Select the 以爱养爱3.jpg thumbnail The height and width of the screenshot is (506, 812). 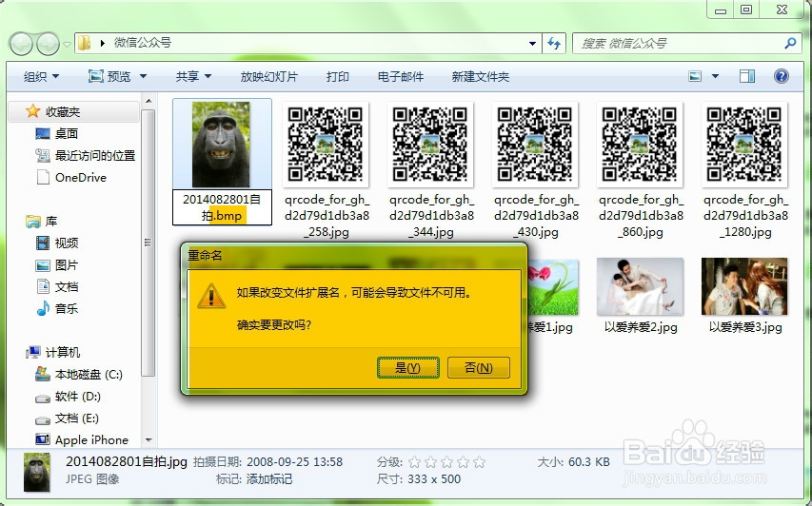[744, 286]
